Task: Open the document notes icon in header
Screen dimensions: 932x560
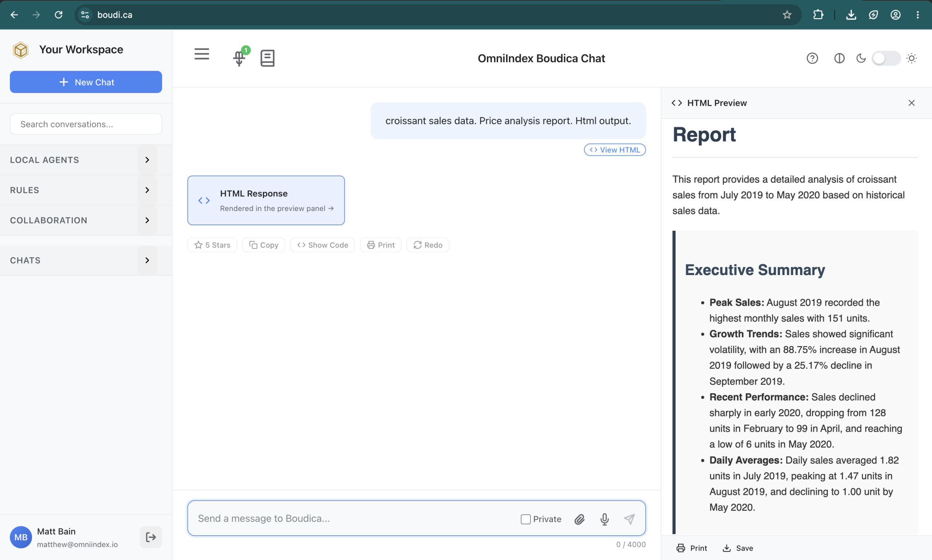Action: pyautogui.click(x=267, y=58)
